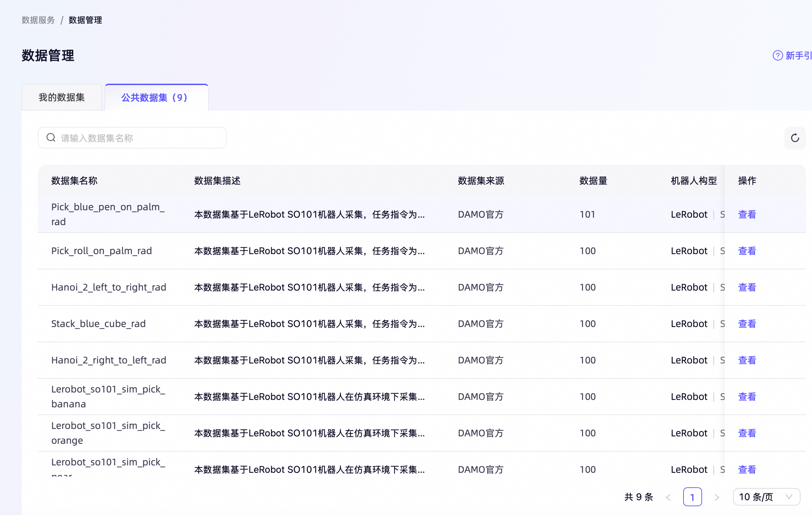Open the 新手引导 help icon

pos(778,55)
